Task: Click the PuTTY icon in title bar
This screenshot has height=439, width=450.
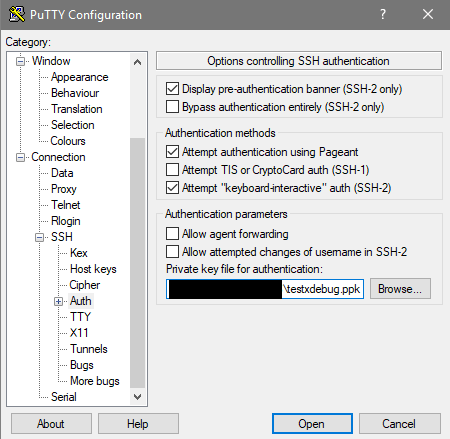Action: pos(17,14)
